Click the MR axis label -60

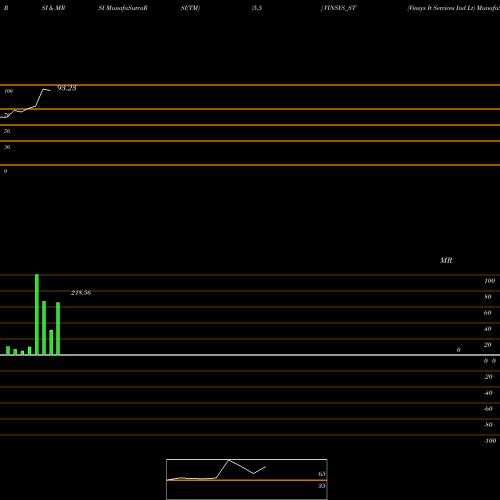point(488,409)
